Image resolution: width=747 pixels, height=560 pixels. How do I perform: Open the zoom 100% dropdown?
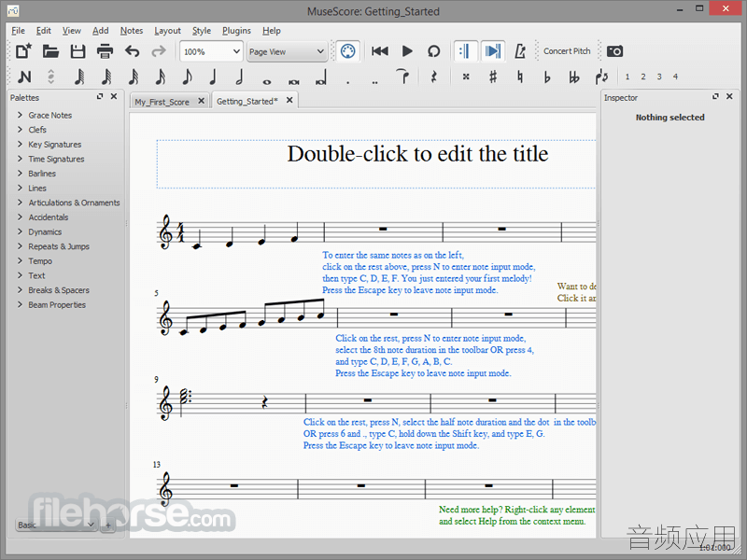pyautogui.click(x=212, y=51)
